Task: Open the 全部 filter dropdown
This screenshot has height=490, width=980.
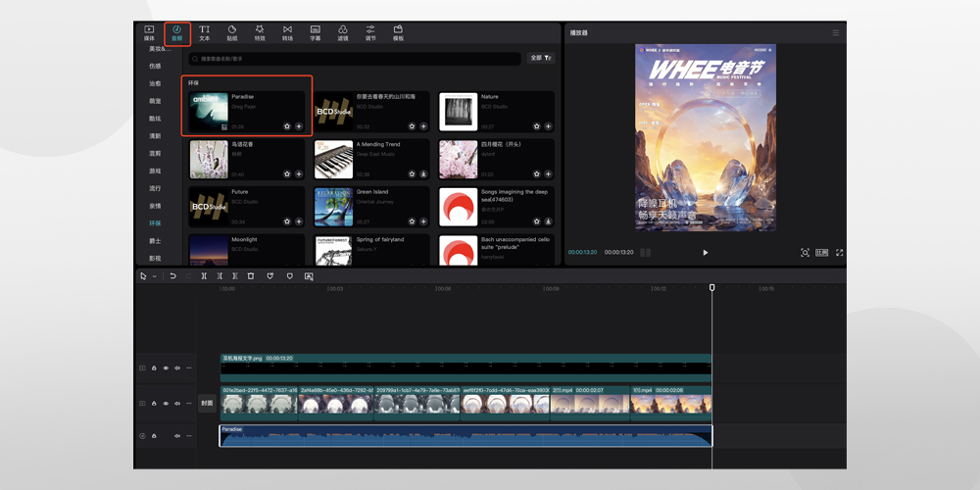Action: (541, 58)
